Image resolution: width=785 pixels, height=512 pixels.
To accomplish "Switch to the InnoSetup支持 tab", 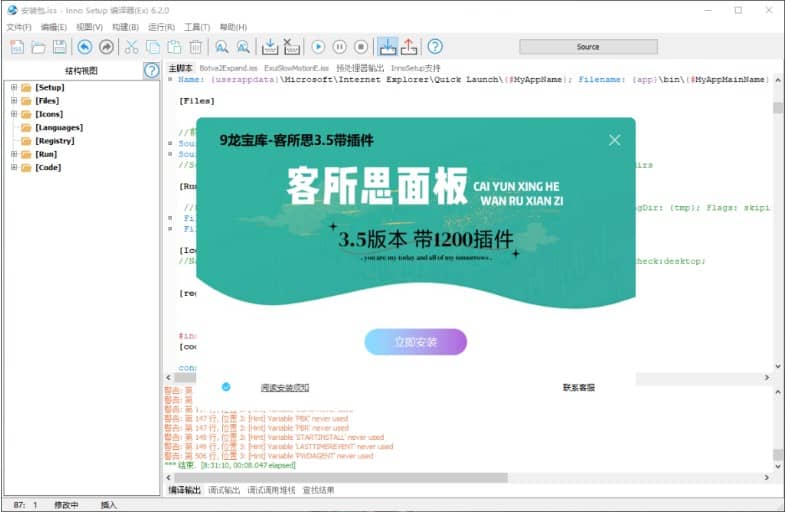I will 416,68.
